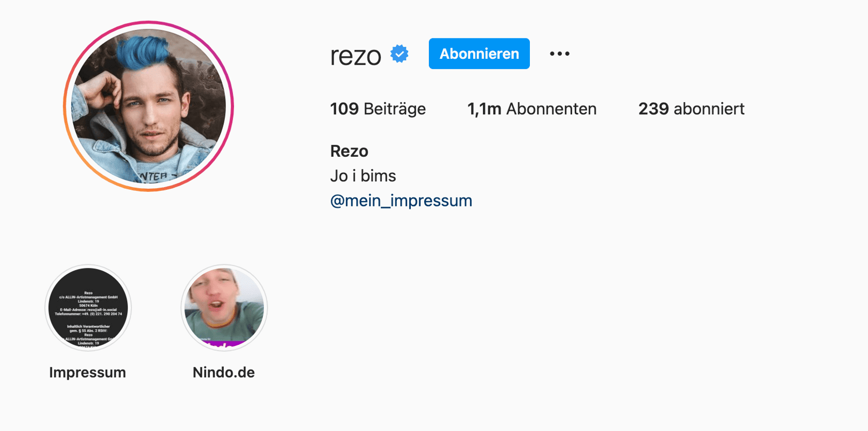Click the bio text Jo i bims
Image resolution: width=868 pixels, height=431 pixels.
[363, 175]
